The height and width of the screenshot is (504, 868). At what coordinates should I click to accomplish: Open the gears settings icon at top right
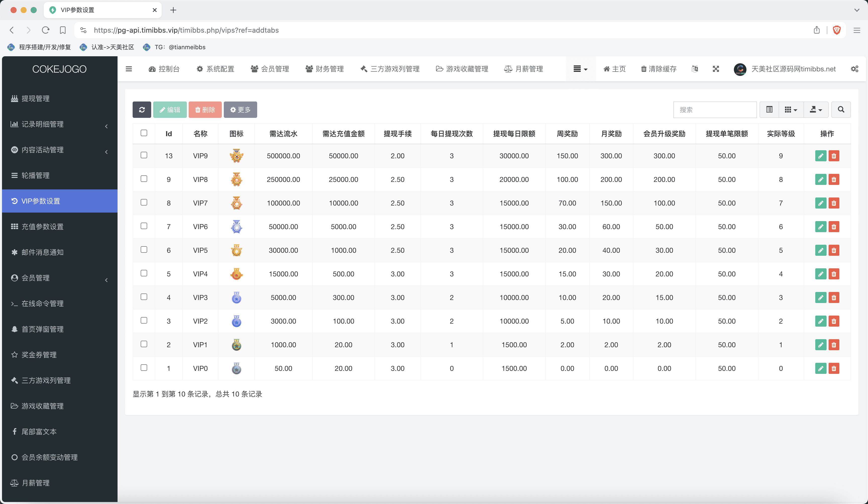855,69
